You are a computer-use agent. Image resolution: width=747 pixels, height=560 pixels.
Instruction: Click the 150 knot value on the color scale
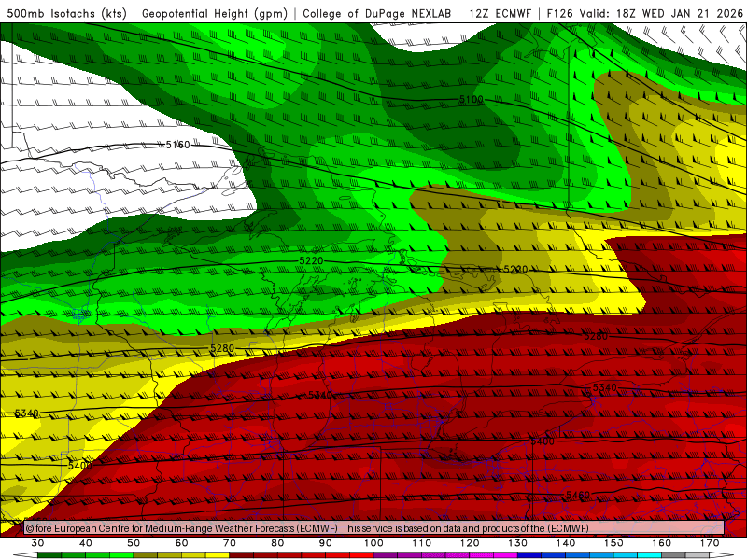pos(613,543)
